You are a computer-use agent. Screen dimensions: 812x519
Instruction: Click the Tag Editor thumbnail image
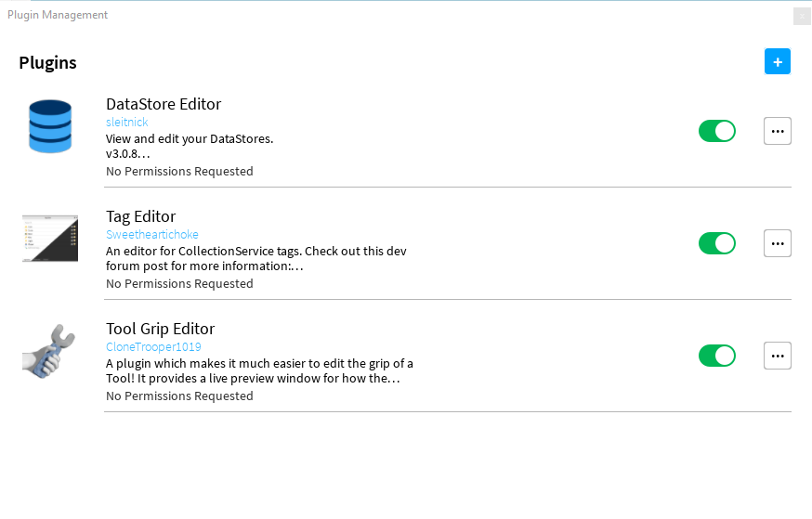pos(50,239)
